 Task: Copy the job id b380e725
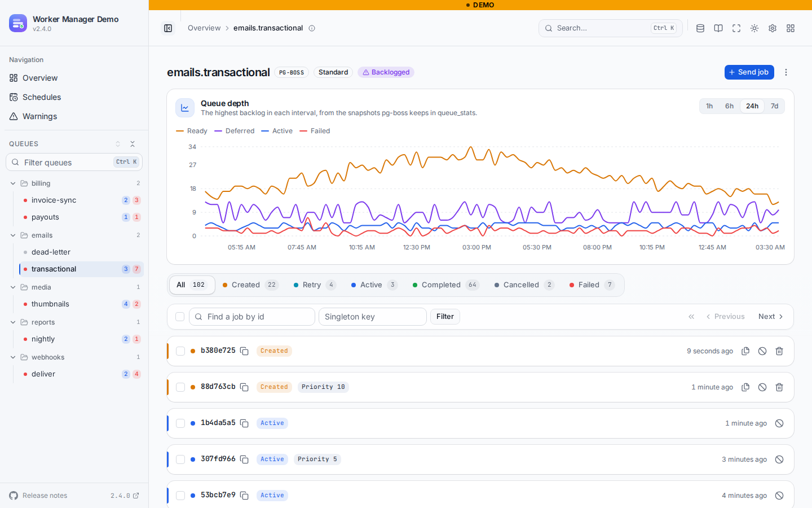tap(244, 351)
